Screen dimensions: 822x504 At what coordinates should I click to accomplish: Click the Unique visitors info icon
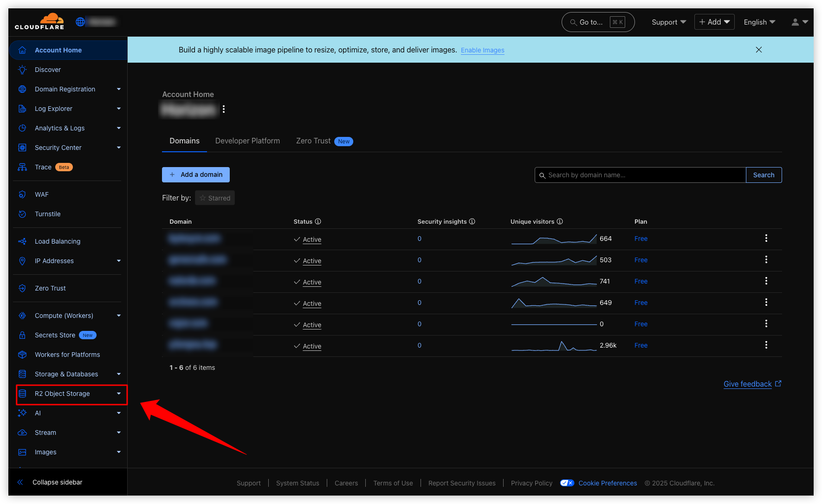point(560,221)
